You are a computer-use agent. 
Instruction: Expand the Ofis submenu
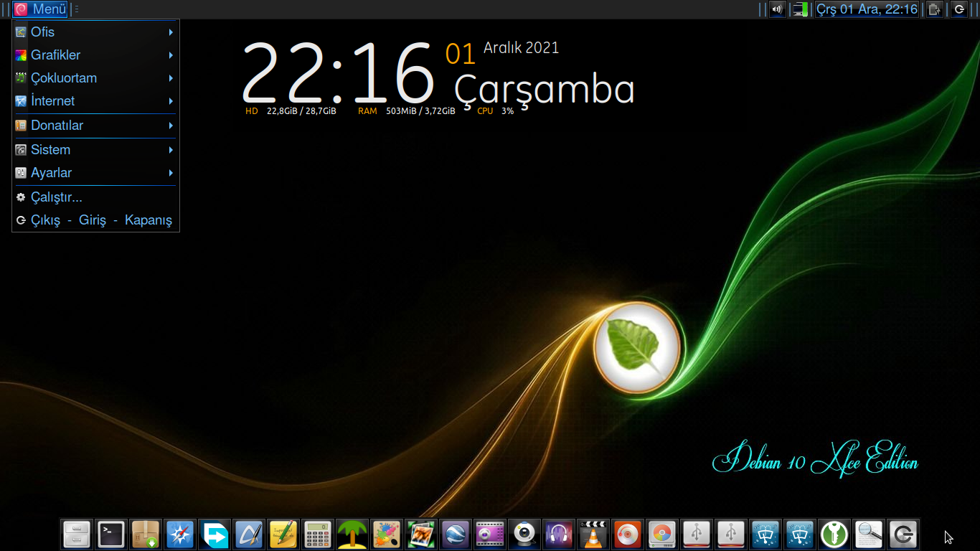coord(95,32)
